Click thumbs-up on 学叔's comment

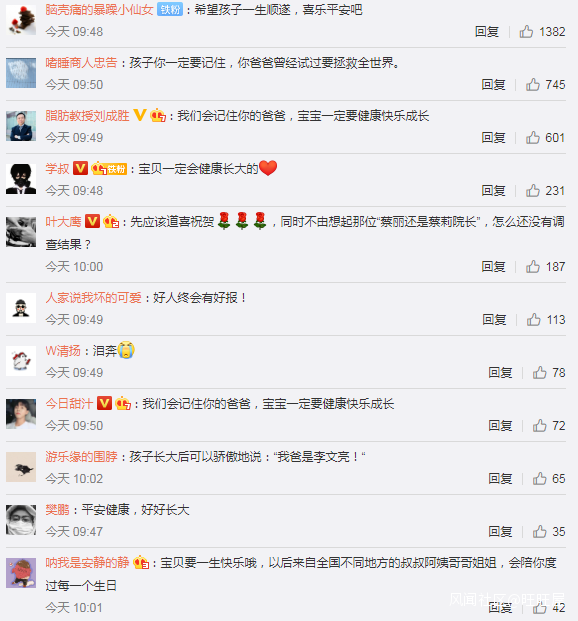click(x=533, y=190)
